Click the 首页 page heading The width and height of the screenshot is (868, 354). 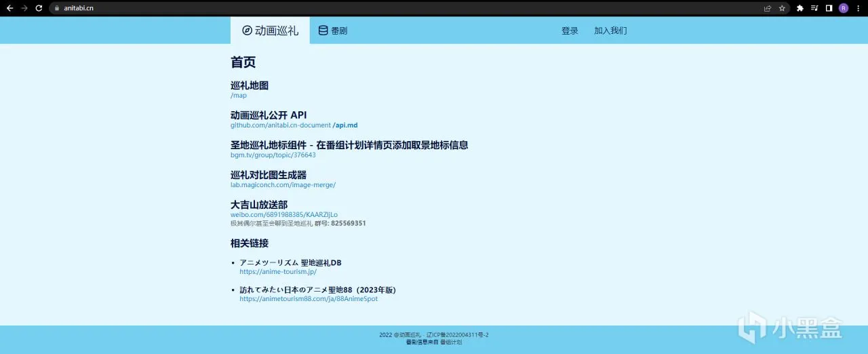click(243, 62)
